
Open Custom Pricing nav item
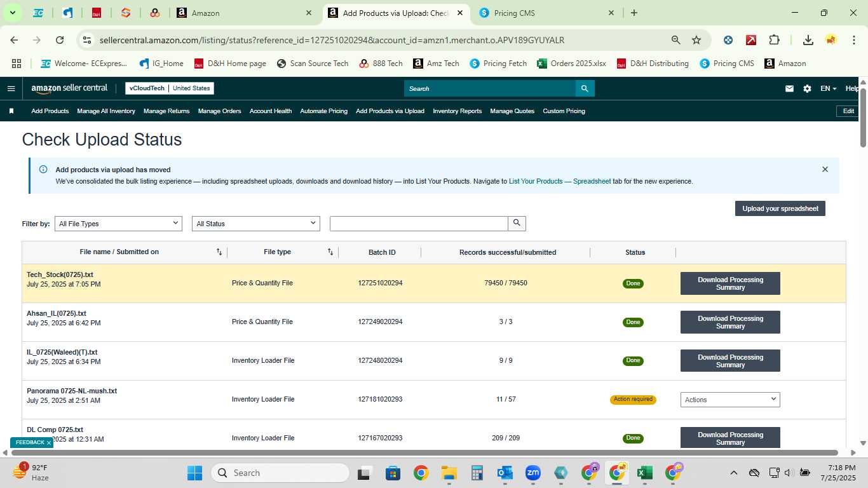point(564,111)
